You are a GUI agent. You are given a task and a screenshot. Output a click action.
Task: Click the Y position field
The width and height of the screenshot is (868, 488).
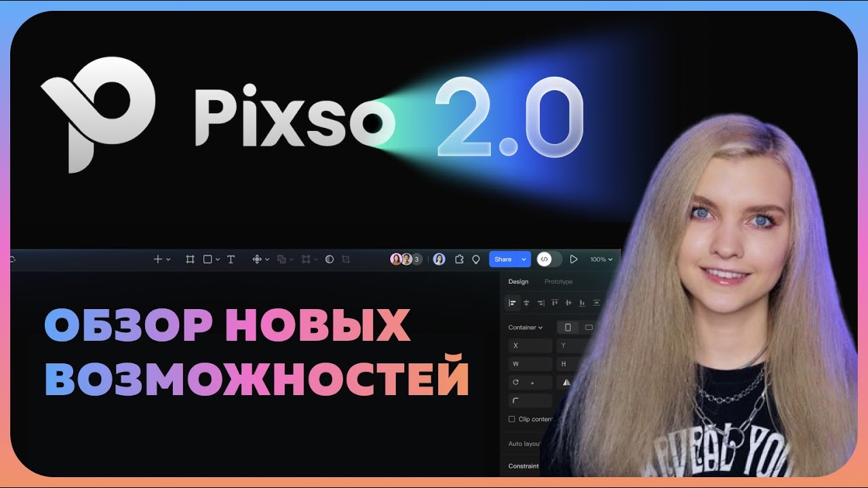tap(574, 346)
